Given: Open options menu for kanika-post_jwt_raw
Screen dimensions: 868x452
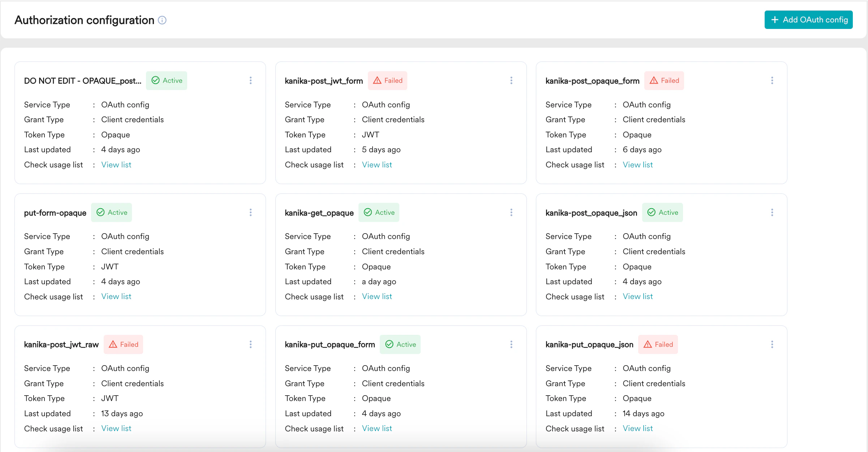Looking at the screenshot, I should coord(250,344).
